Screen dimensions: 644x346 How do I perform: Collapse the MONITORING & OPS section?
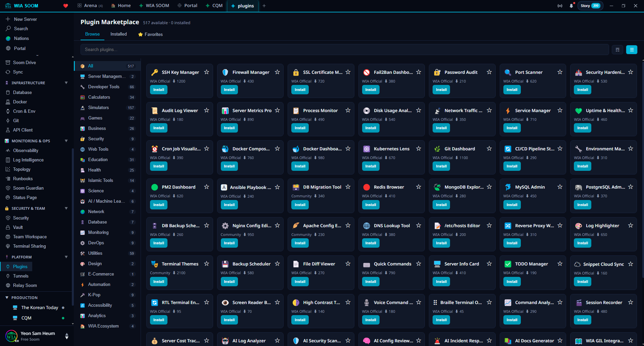(x=66, y=141)
